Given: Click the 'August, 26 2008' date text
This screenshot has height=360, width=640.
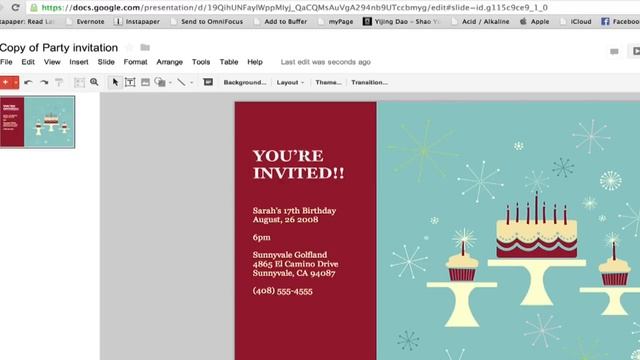Looking at the screenshot, I should tap(285, 220).
